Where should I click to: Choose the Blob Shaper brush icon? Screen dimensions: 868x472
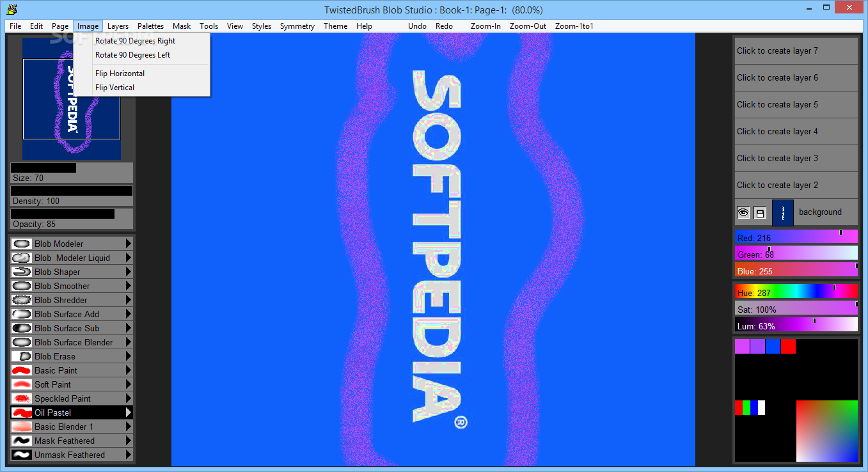22,272
